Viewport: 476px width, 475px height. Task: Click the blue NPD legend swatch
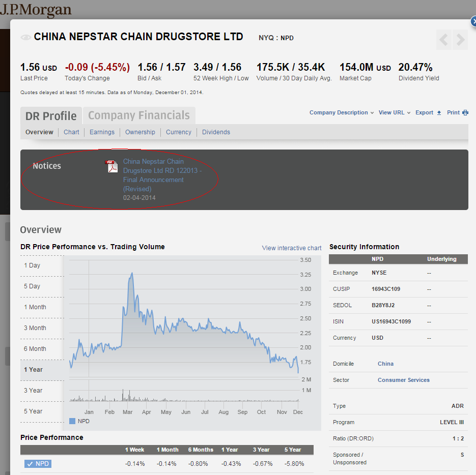pos(72,421)
